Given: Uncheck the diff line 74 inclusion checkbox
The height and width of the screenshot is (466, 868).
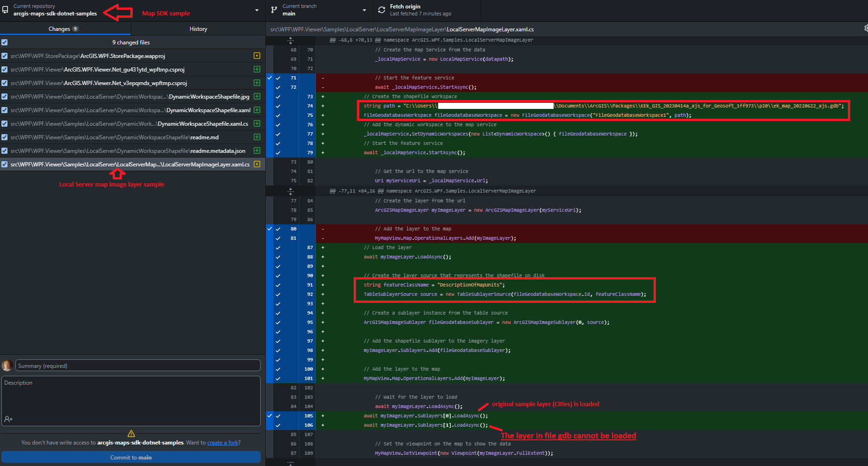Looking at the screenshot, I should (x=278, y=106).
